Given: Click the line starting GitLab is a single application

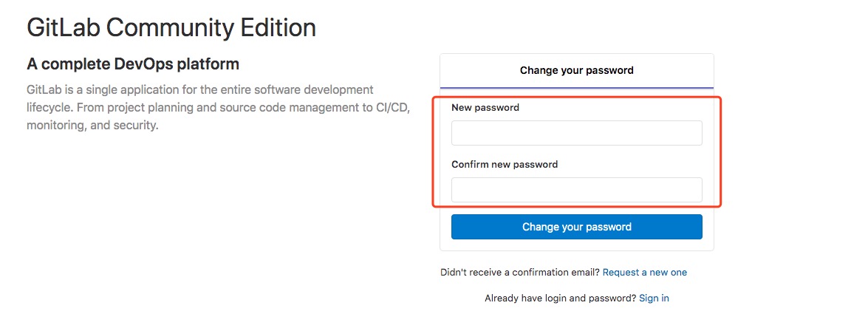Looking at the screenshot, I should (199, 90).
